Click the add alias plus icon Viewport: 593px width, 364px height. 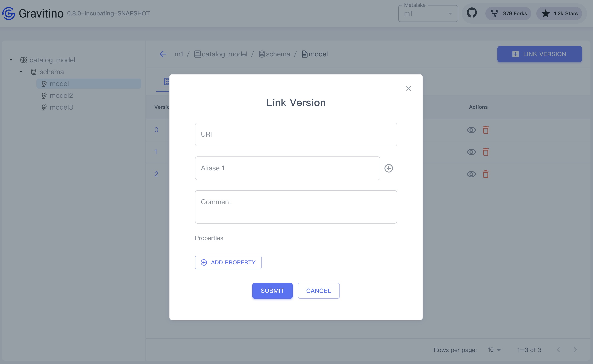tap(388, 168)
